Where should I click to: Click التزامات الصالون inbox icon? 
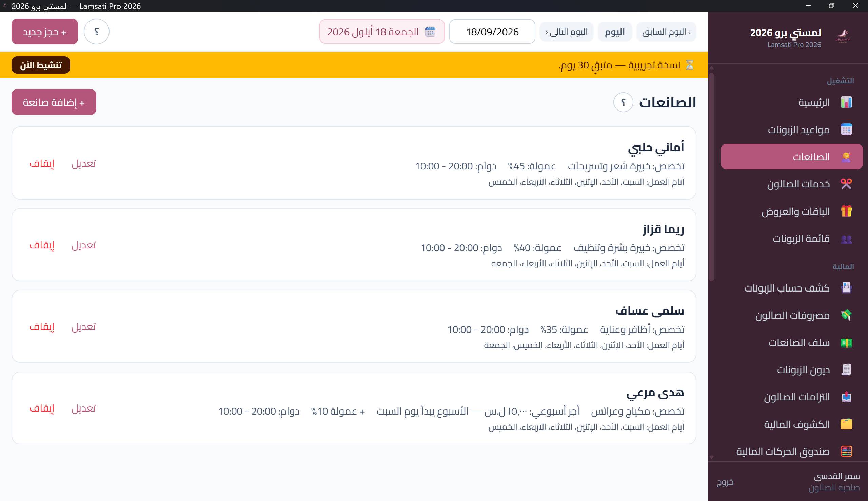[846, 397]
